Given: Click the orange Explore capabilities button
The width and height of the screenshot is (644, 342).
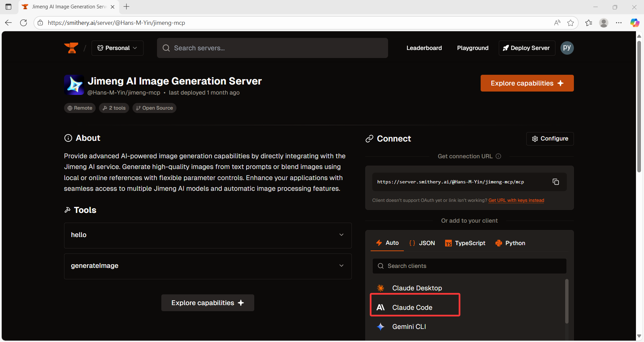Looking at the screenshot, I should [527, 83].
